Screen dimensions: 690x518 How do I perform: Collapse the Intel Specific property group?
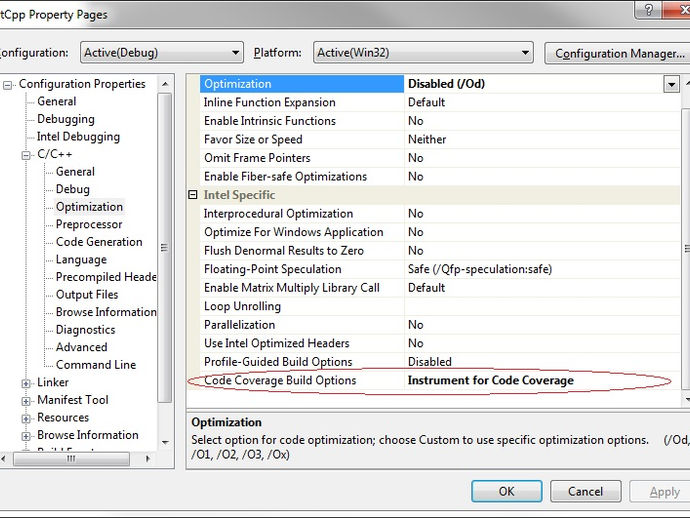click(x=193, y=195)
